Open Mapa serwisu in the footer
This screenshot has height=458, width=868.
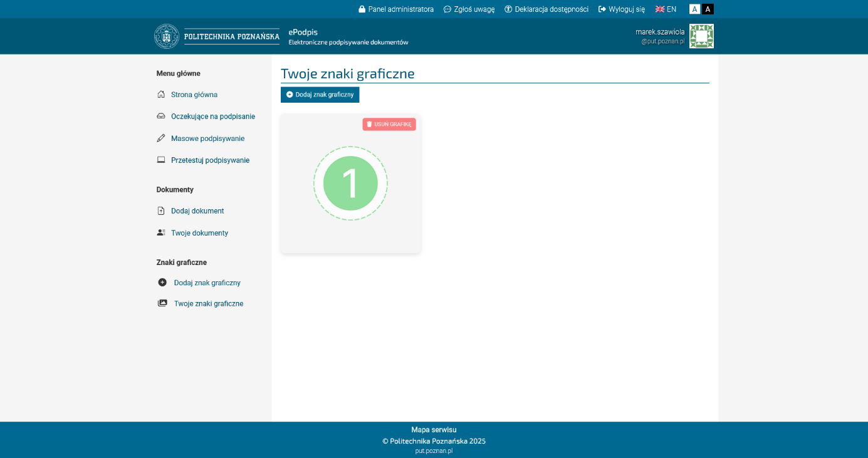tap(434, 430)
